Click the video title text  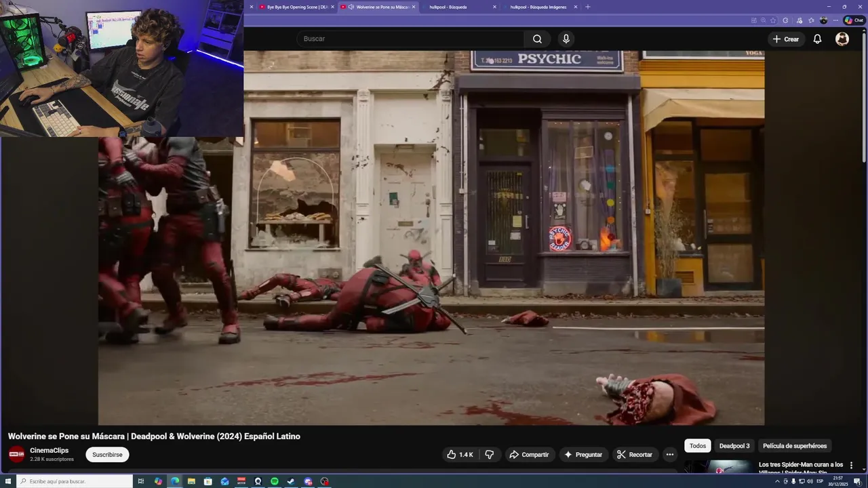pos(154,436)
